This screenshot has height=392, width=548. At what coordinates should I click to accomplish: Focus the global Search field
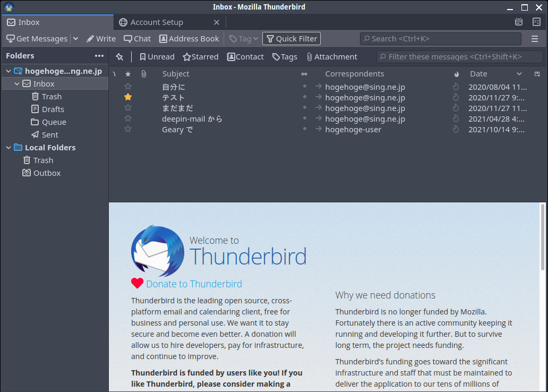[440, 39]
